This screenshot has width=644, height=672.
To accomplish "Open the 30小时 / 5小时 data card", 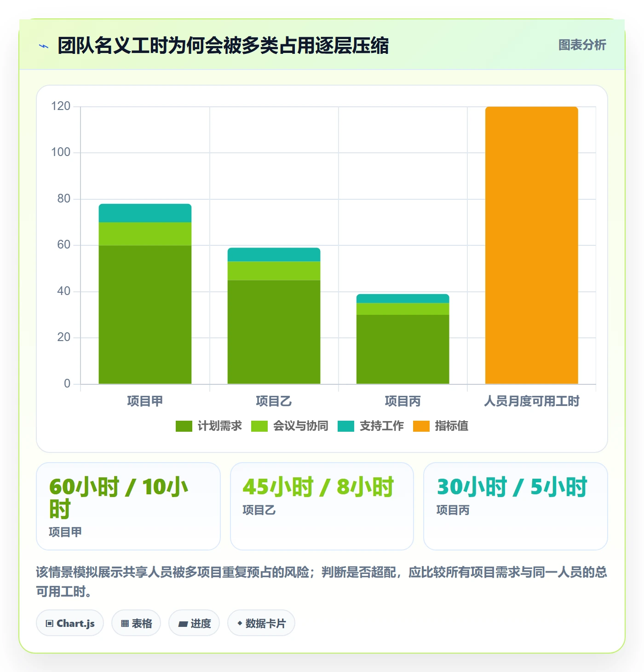I will pos(516,506).
